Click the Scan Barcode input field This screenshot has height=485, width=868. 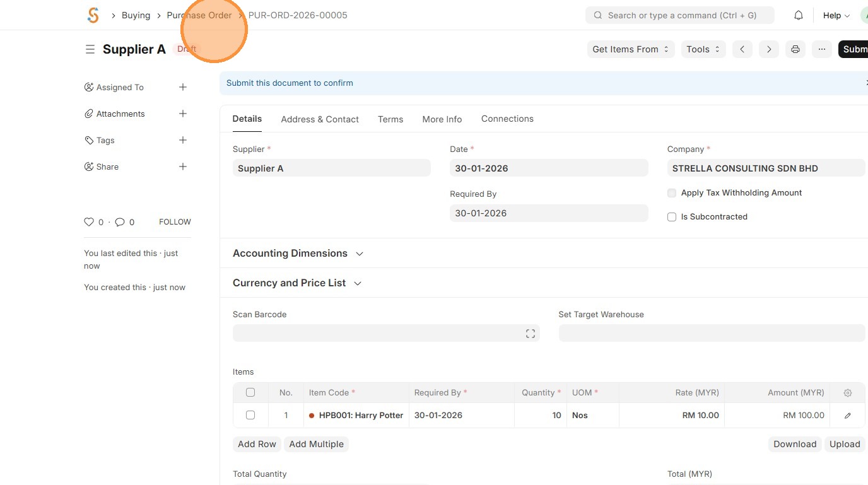pos(378,333)
